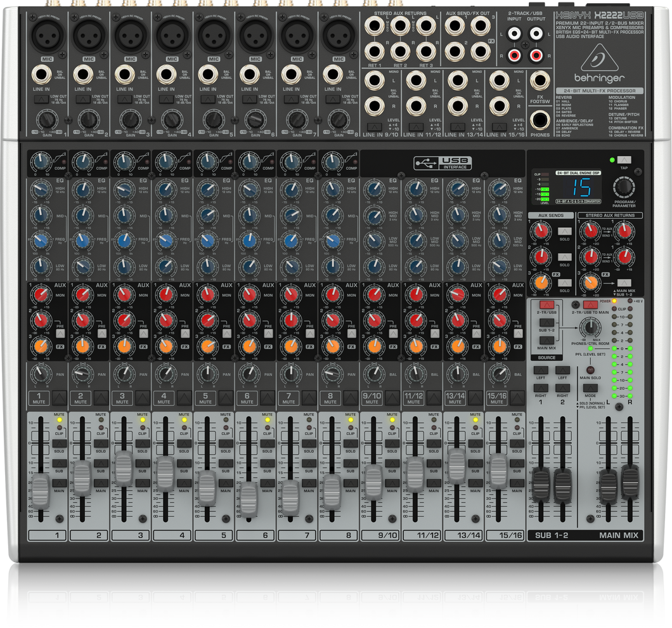
Task: Click the PHONES output jack
Action: pyautogui.click(x=540, y=119)
